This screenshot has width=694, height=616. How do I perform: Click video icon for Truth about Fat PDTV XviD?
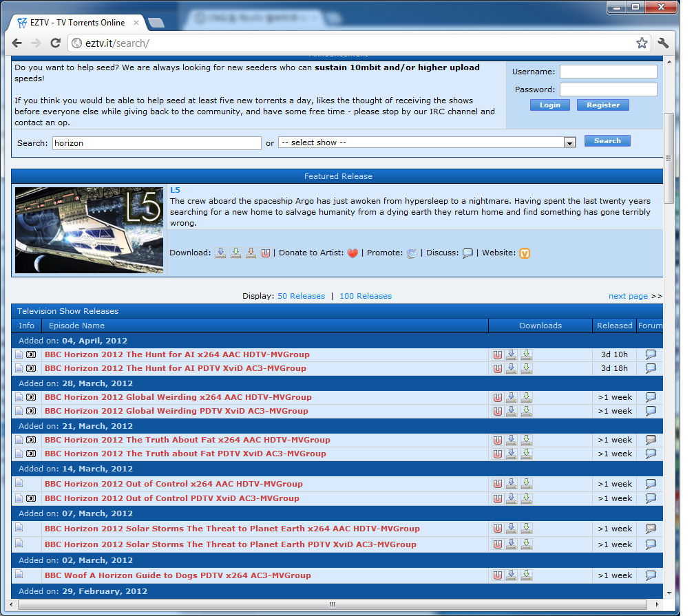coord(31,454)
